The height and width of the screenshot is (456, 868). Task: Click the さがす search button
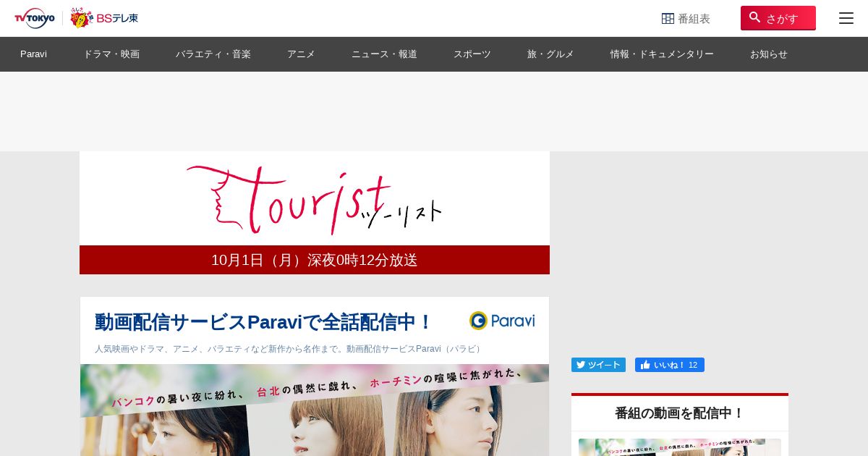click(x=778, y=18)
